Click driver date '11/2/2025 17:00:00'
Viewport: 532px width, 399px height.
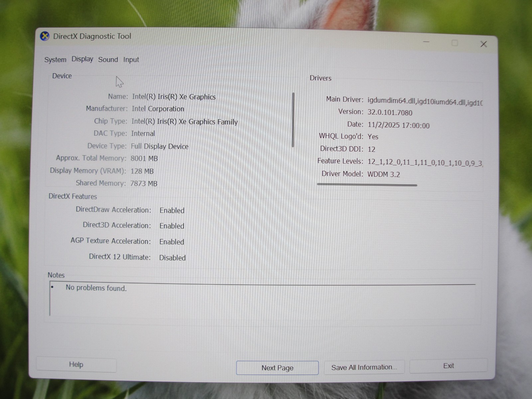tap(398, 125)
